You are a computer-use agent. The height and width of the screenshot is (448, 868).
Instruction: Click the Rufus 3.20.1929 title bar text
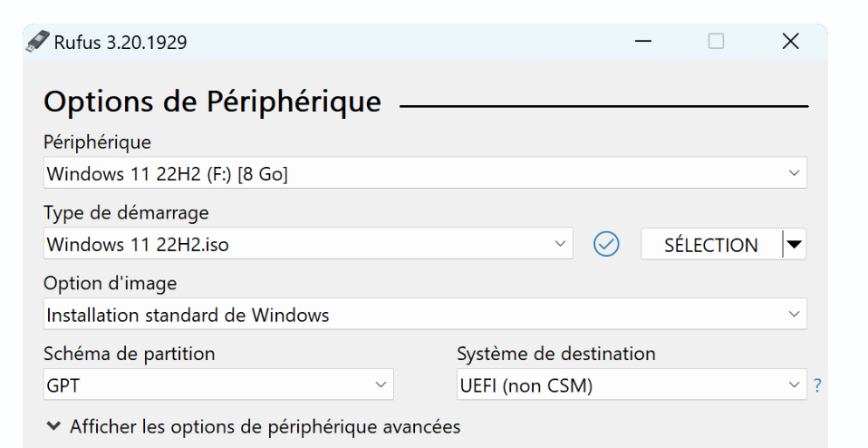pos(121,42)
